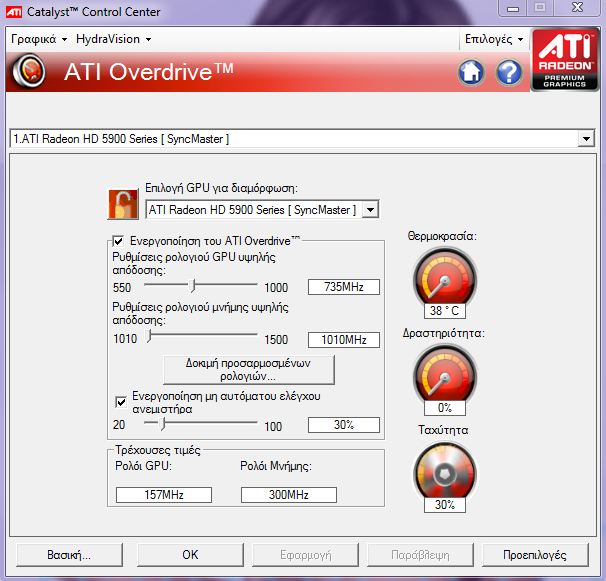606x581 pixels.
Task: Click the Παράβλεψη discard button
Action: point(420,555)
